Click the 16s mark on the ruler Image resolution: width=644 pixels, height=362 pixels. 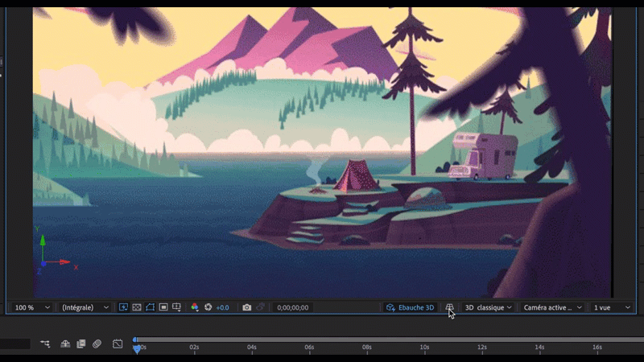[597, 348]
